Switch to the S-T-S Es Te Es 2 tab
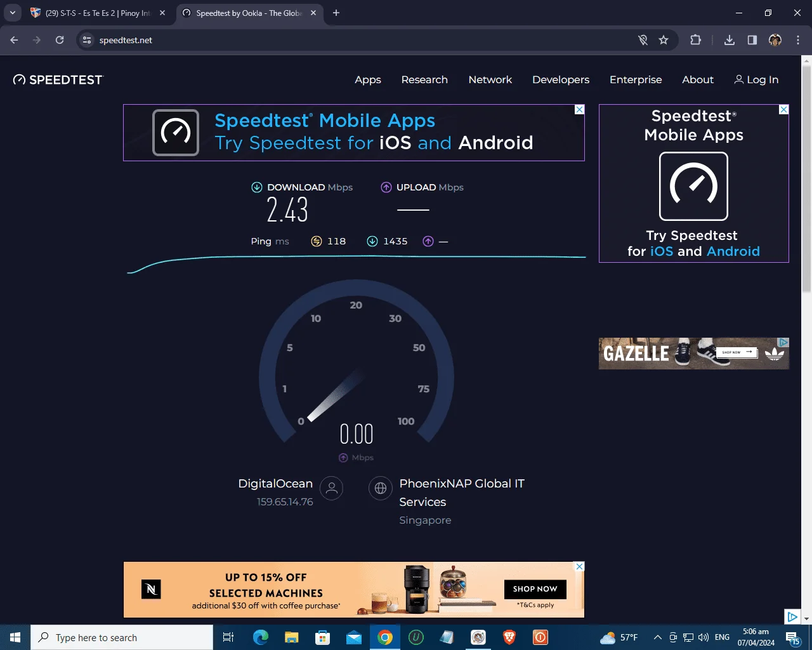The height and width of the screenshot is (650, 812). 98,13
